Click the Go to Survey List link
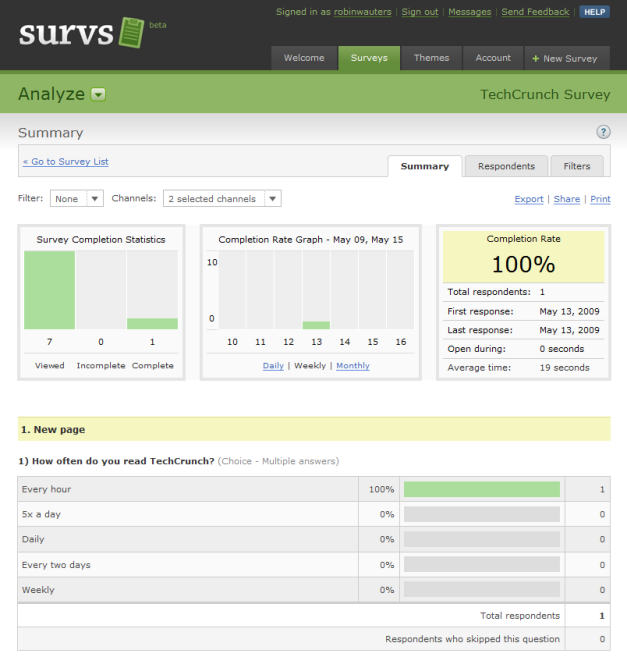This screenshot has height=657, width=627. pos(66,162)
